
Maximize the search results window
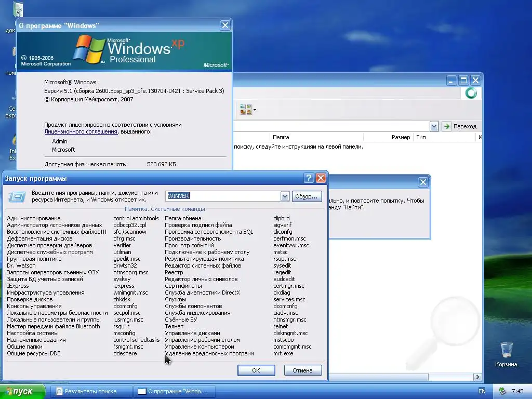click(463, 81)
